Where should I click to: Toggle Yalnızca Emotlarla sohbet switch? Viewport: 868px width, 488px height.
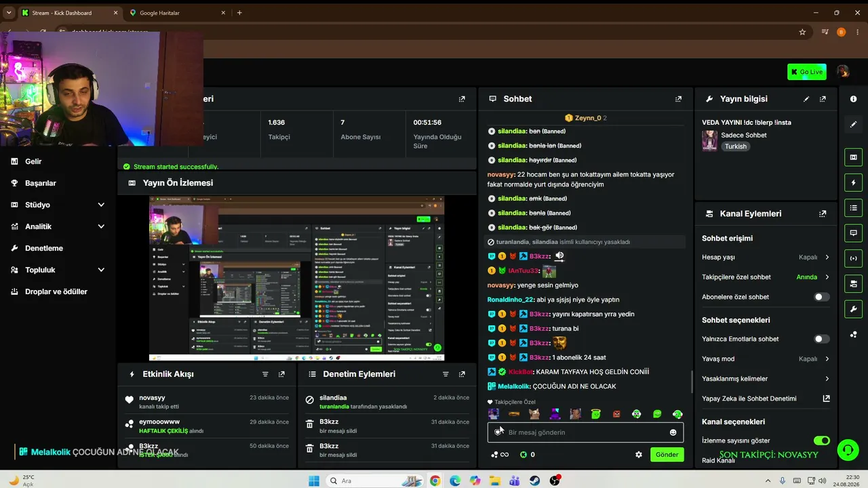click(821, 339)
